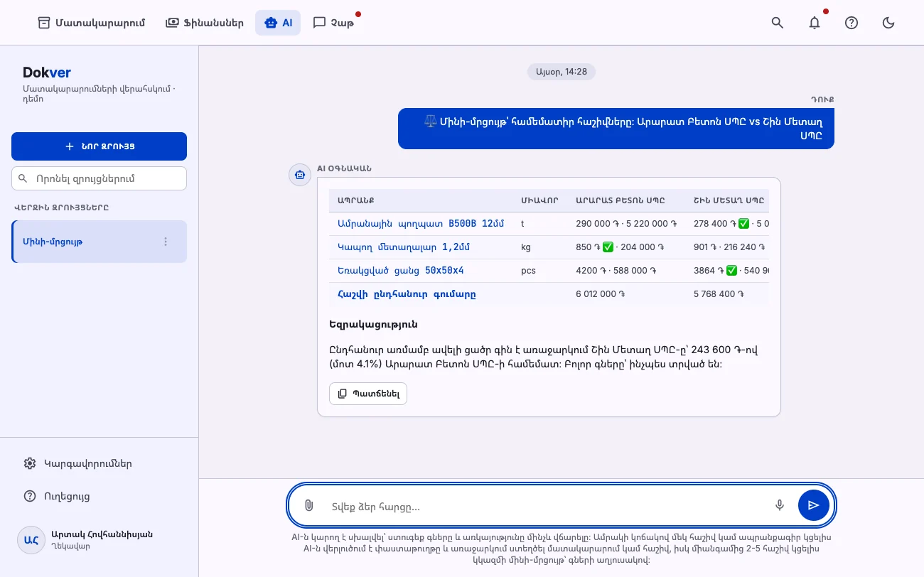The width and height of the screenshot is (924, 577).
Task: Open Կապող մետաղալար 1,2մմ item
Action: [404, 247]
